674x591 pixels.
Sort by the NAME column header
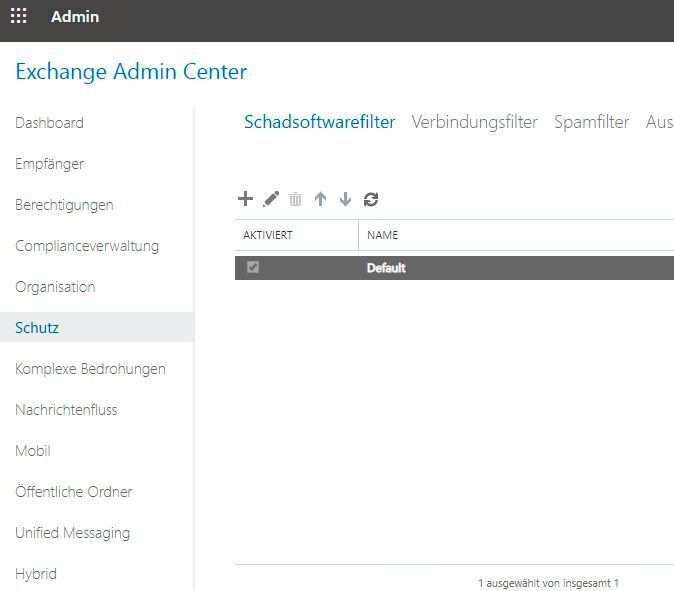pyautogui.click(x=383, y=235)
